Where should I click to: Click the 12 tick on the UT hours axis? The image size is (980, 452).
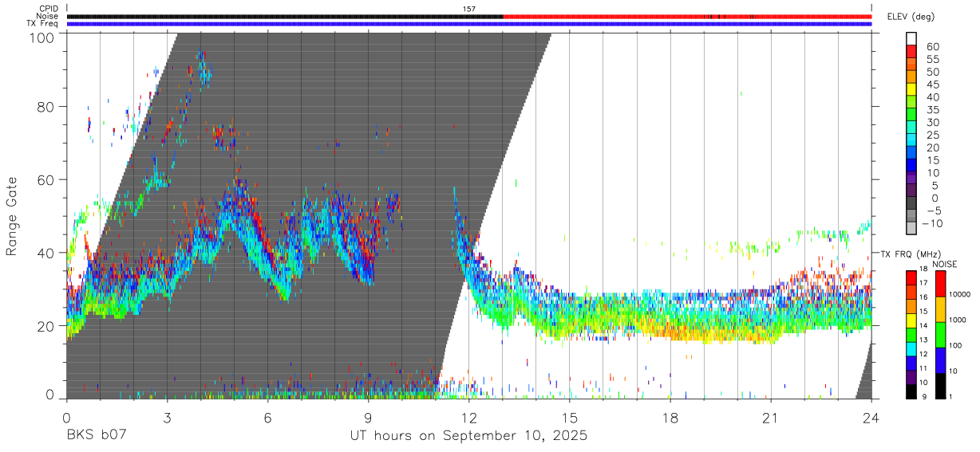pyautogui.click(x=468, y=417)
